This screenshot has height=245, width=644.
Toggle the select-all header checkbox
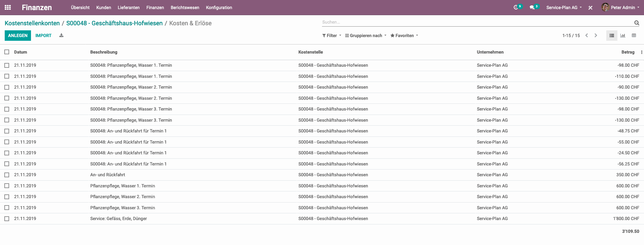click(7, 52)
